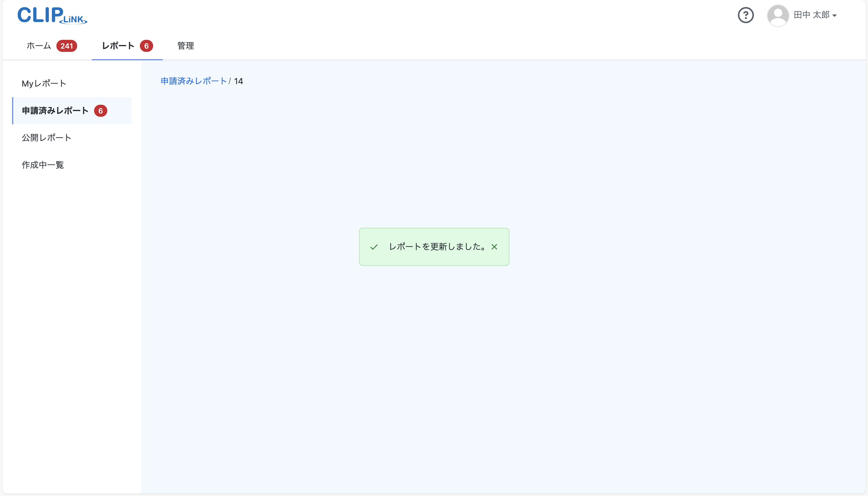Open the 管理 tab
Screen dimensions: 868x496
[185, 46]
